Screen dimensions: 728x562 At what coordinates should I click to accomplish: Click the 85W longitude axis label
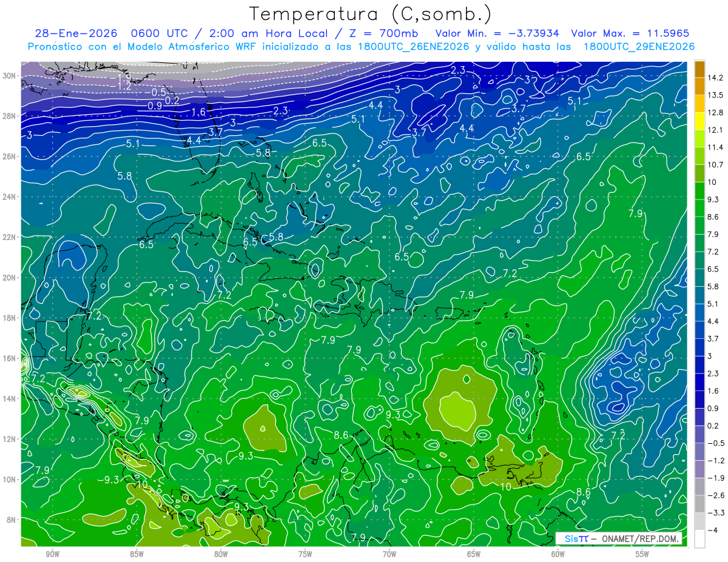[136, 554]
